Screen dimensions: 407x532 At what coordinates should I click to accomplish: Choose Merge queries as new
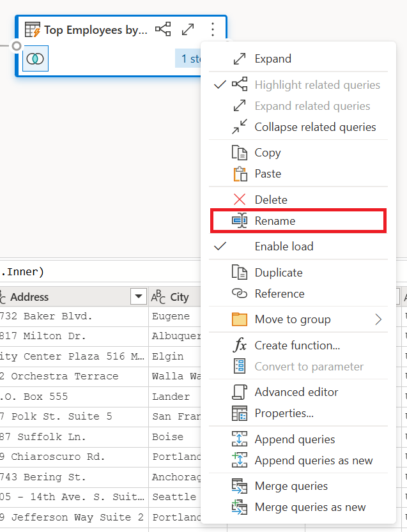point(298,507)
